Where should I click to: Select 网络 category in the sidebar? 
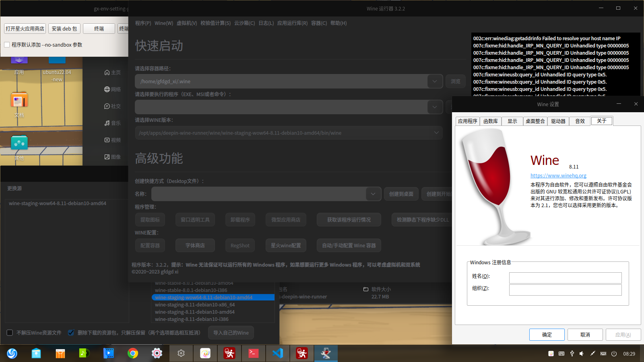[112, 89]
